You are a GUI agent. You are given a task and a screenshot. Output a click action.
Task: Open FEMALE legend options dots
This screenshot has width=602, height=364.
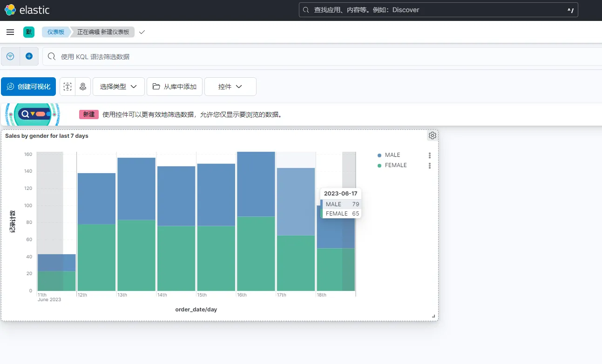pyautogui.click(x=430, y=165)
